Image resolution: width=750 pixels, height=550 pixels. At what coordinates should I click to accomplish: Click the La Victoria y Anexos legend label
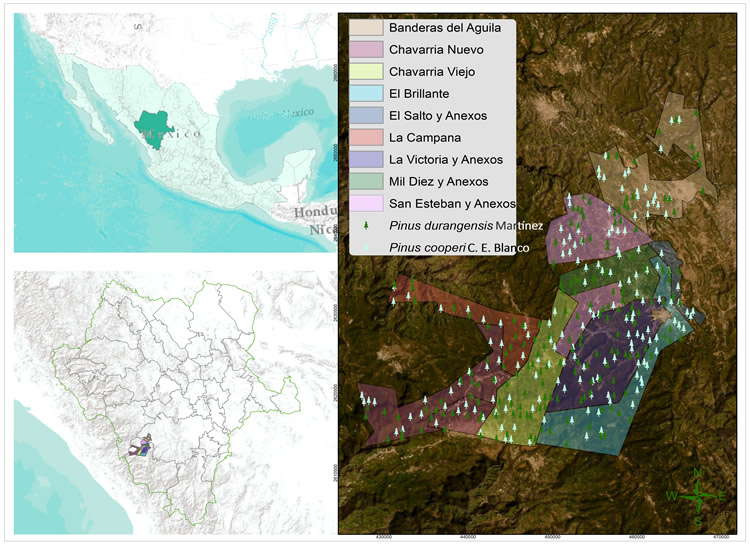[x=446, y=159]
